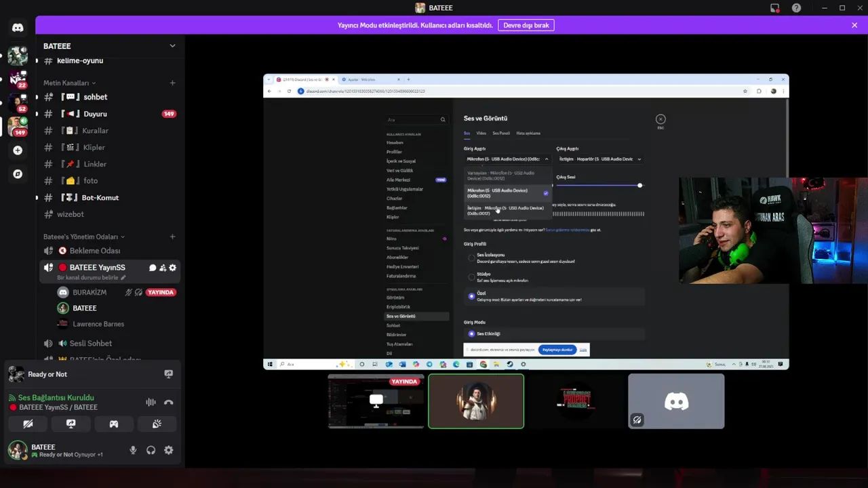Choose Varsayılan Mikrofon option in stream dropdown
This screenshot has width=868, height=488.
[507, 176]
